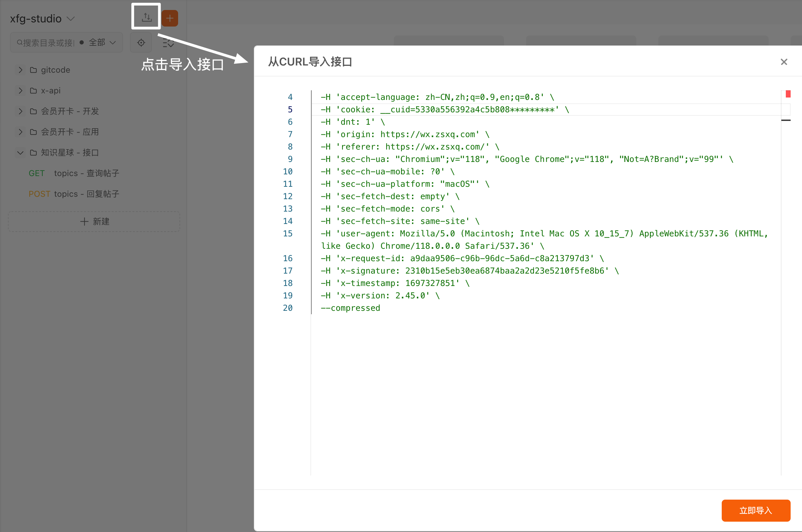Expand the gitcode folder chevron
The width and height of the screenshot is (802, 532).
tap(20, 70)
